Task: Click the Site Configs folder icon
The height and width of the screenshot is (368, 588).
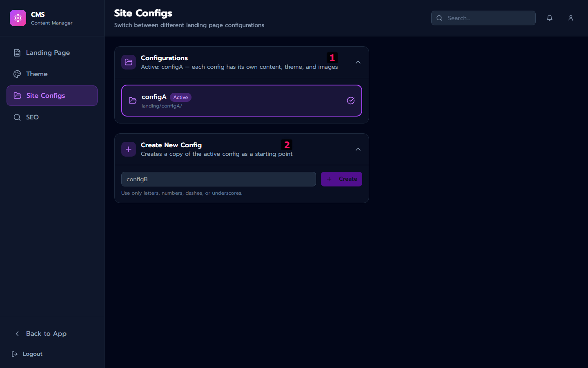Action: point(17,95)
